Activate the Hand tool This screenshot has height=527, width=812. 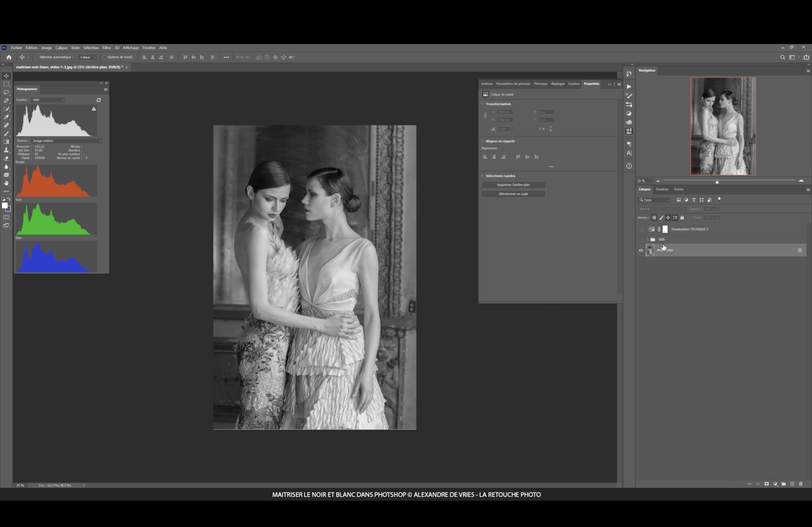pos(6,183)
